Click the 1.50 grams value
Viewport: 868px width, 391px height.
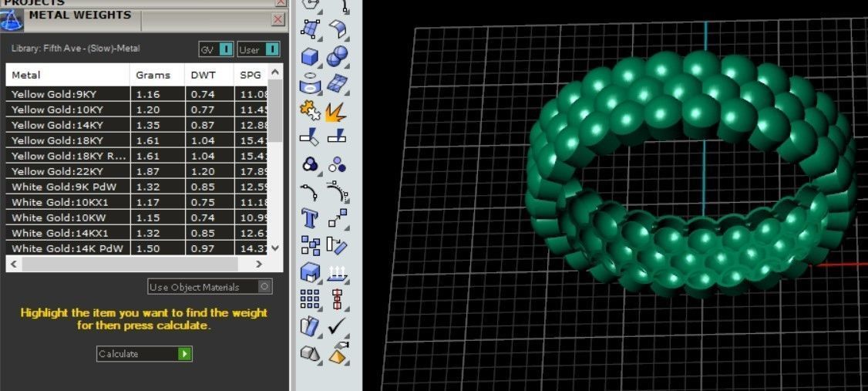pos(147,248)
